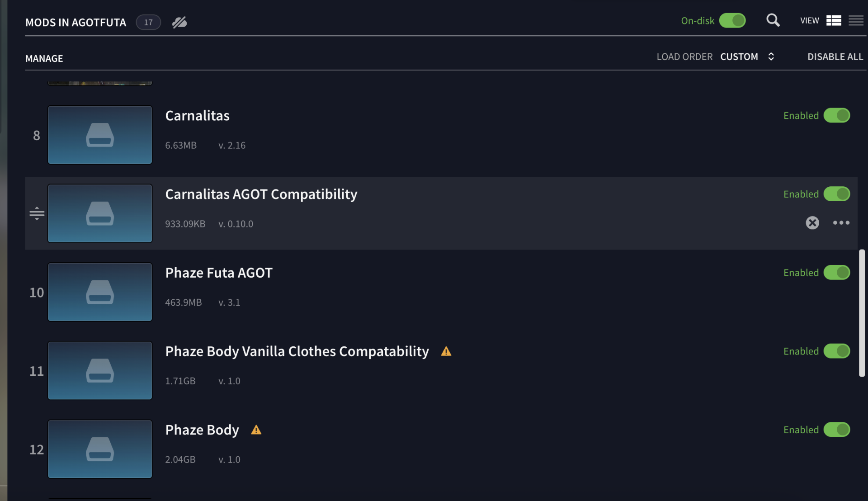Viewport: 868px width, 501px height.
Task: Open the Phaze Futa AGOT mod title
Action: (x=219, y=273)
